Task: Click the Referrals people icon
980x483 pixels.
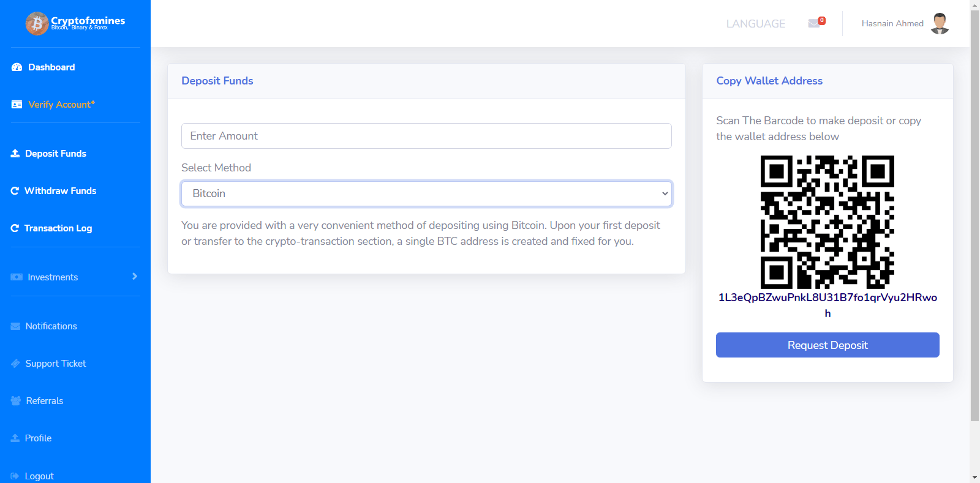Action: (x=16, y=401)
